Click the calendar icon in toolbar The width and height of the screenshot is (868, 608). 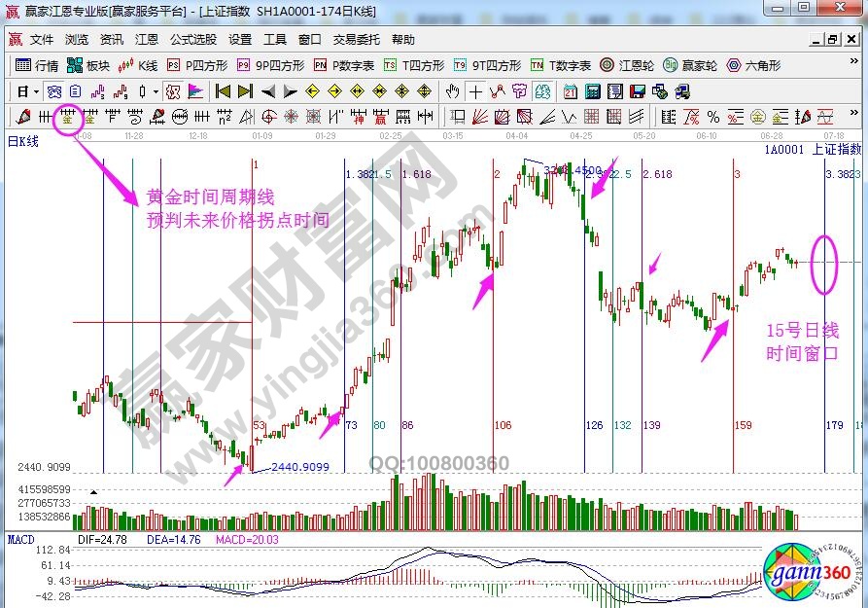tap(569, 91)
